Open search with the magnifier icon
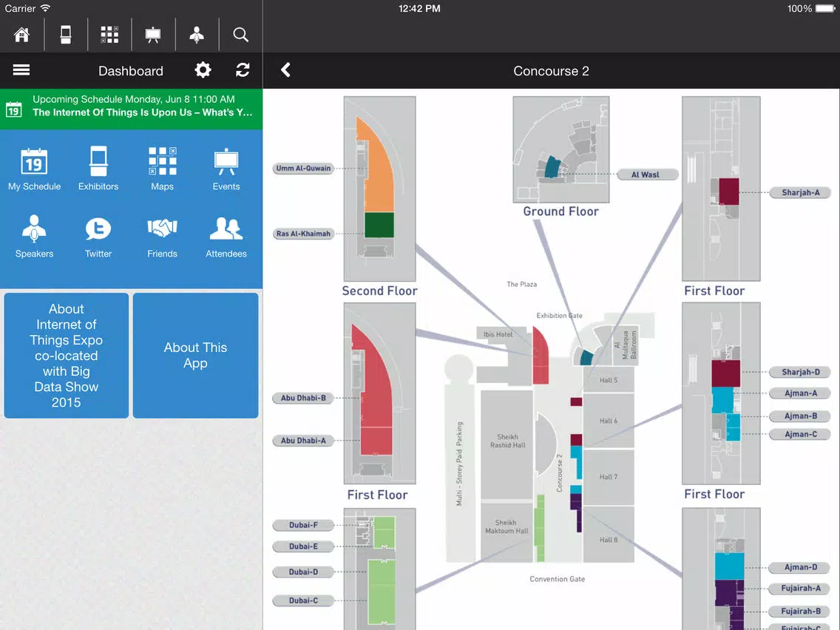 240,35
